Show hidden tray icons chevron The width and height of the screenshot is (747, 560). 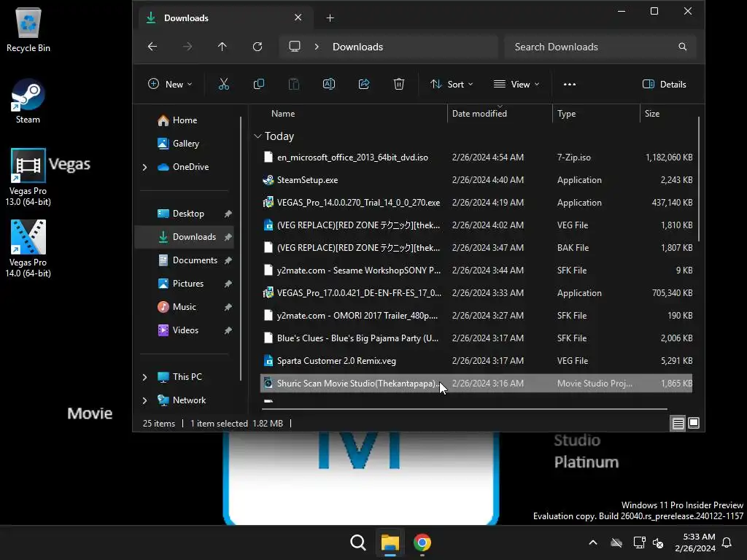pos(593,542)
